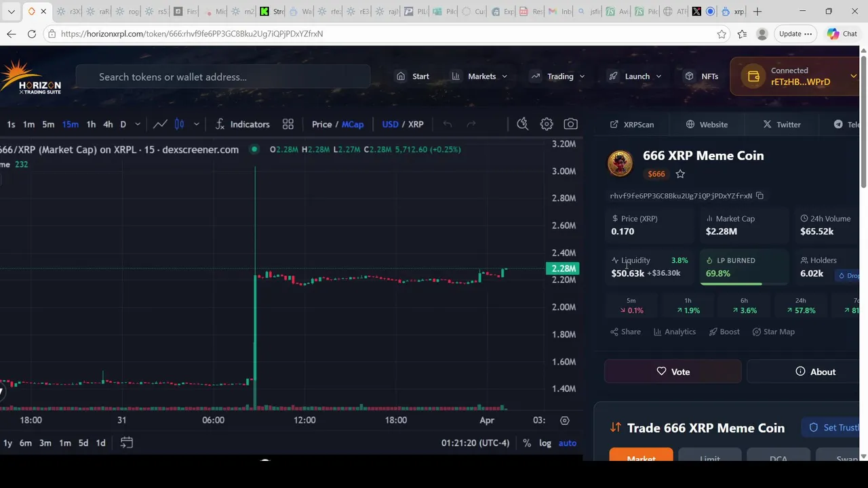
Task: Open the browser tab list chevron
Action: (11, 12)
